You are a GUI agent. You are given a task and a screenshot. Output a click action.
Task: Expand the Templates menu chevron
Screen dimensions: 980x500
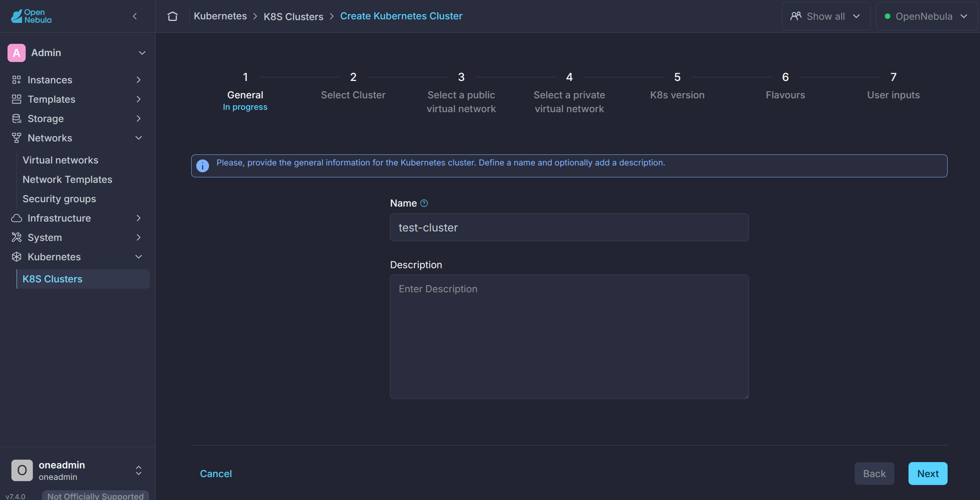139,99
